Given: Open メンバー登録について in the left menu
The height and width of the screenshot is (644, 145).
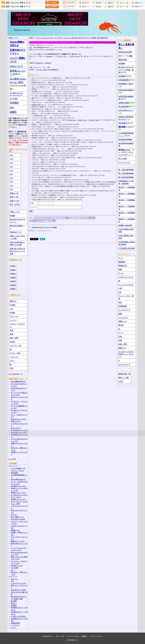Looking at the screenshot, I should (x=18, y=59).
